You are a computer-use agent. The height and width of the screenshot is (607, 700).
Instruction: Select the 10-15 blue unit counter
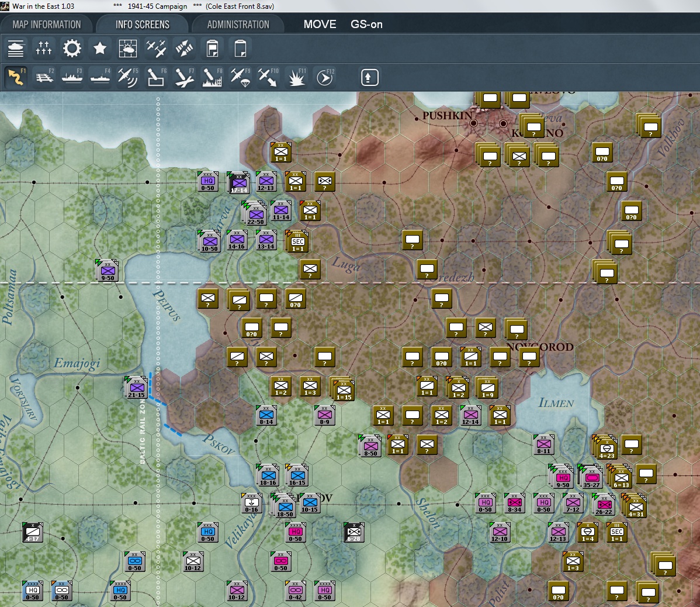[310, 503]
